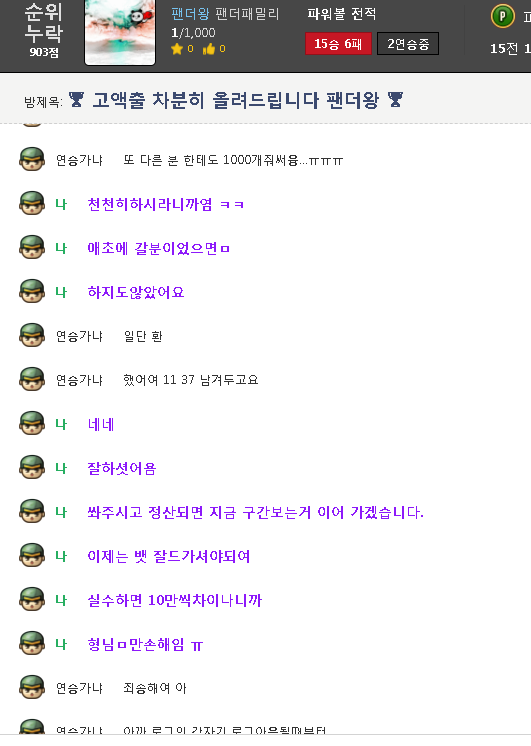Click soldier avatar beside 1000개줘써용 message
The image size is (531, 746).
(x=32, y=159)
